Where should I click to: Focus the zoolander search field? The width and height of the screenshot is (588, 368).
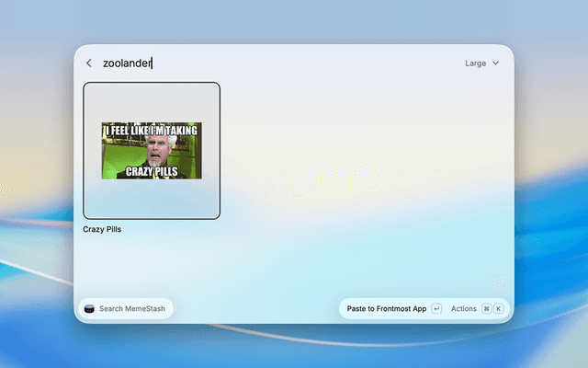tap(277, 63)
